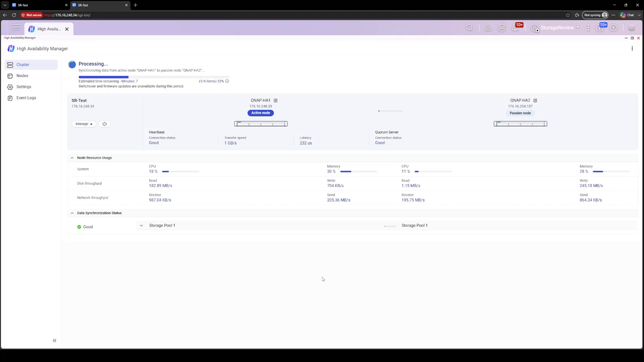644x362 pixels.
Task: Click the myQNAPcloud cloud icon
Action: (632, 28)
